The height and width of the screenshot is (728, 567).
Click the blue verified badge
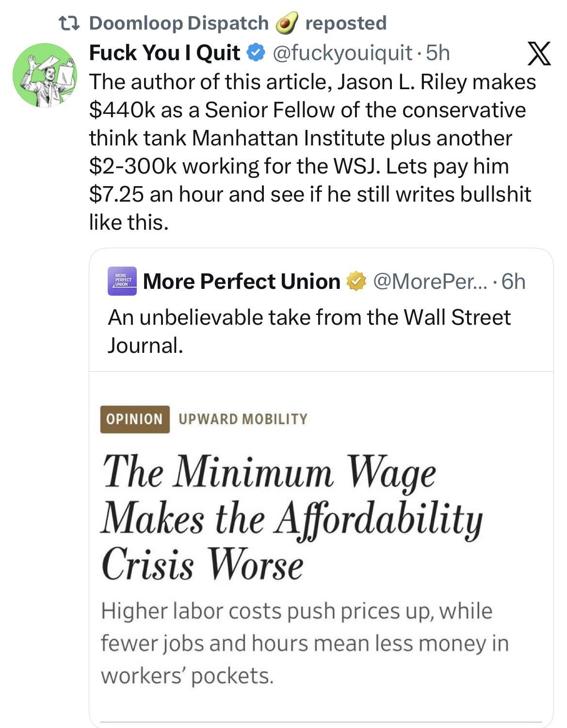click(x=255, y=53)
